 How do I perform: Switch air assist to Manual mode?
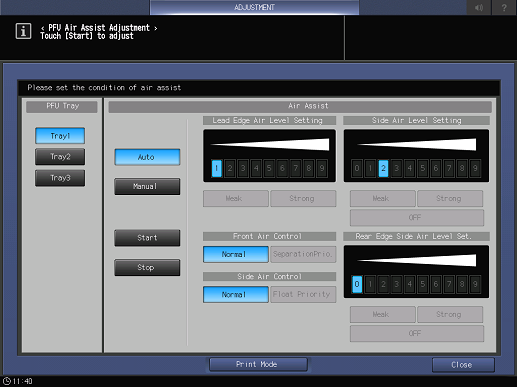pos(147,186)
